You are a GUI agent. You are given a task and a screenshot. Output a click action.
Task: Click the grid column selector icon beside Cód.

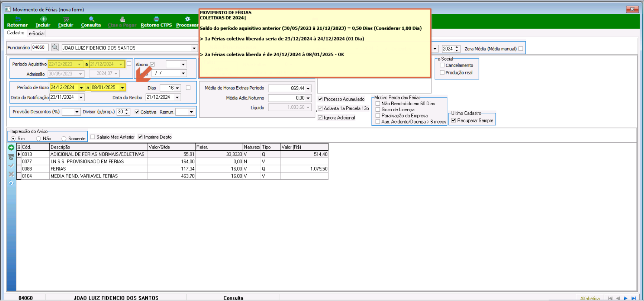coord(19,147)
